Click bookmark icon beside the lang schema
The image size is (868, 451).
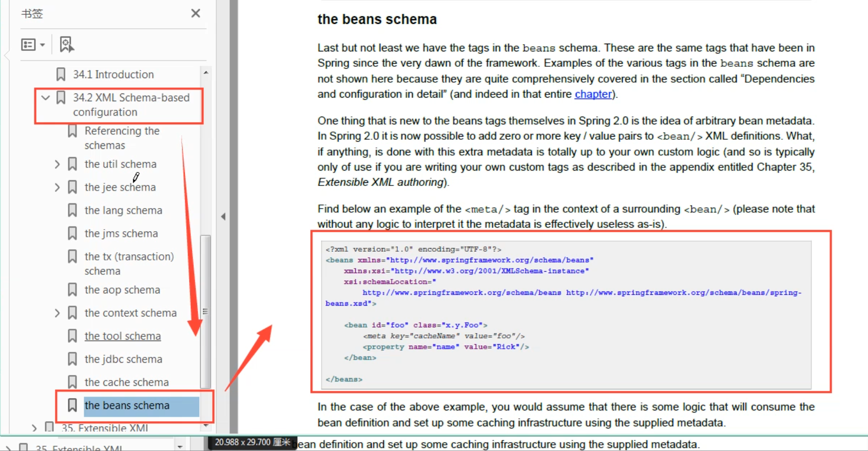coord(72,210)
